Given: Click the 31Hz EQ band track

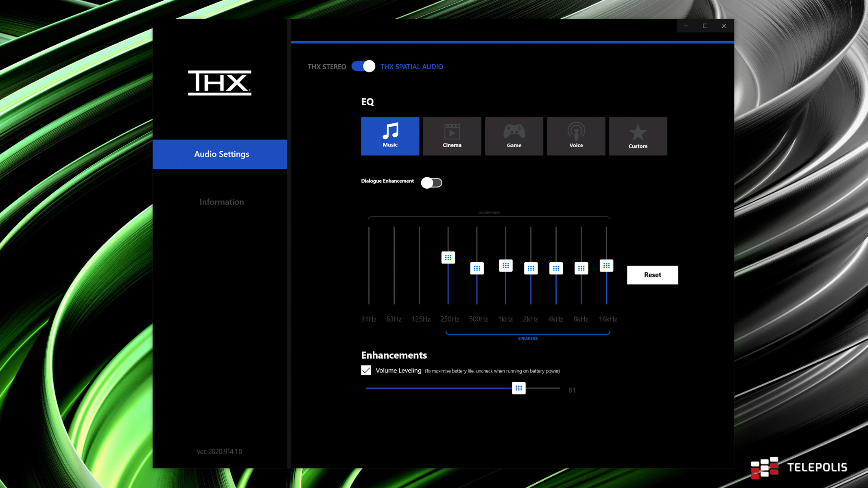Looking at the screenshot, I should click(x=369, y=265).
